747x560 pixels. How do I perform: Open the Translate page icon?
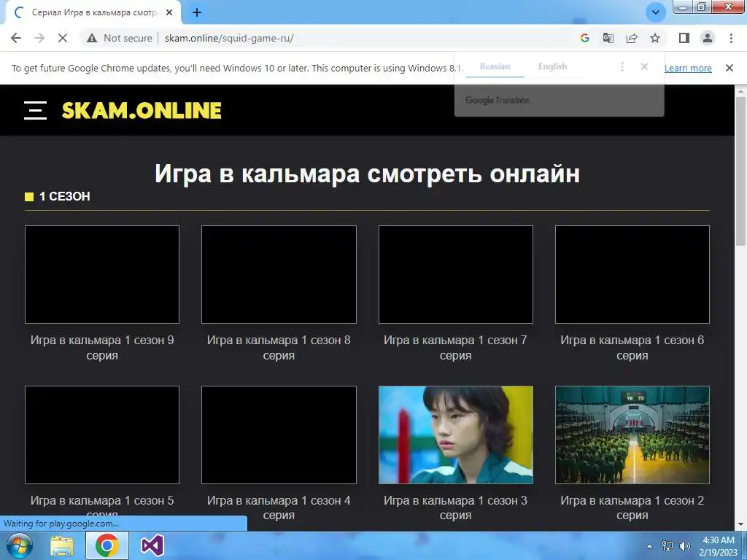coord(608,38)
